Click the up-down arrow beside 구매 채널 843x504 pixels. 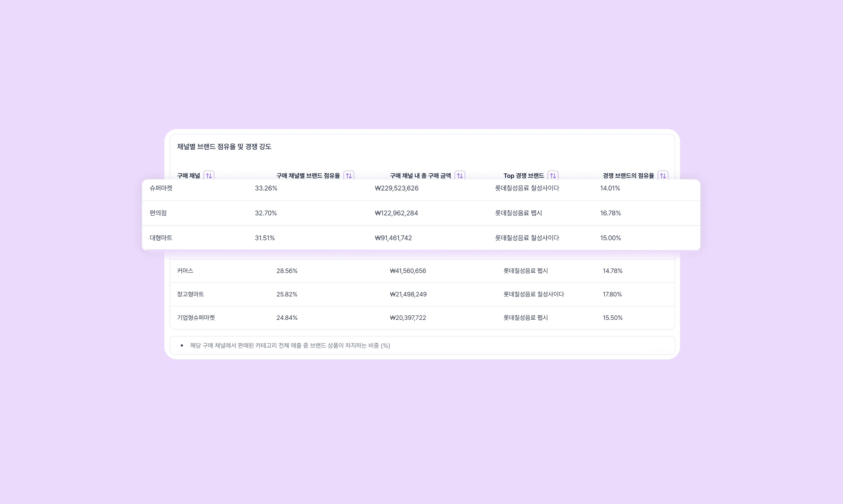[209, 176]
